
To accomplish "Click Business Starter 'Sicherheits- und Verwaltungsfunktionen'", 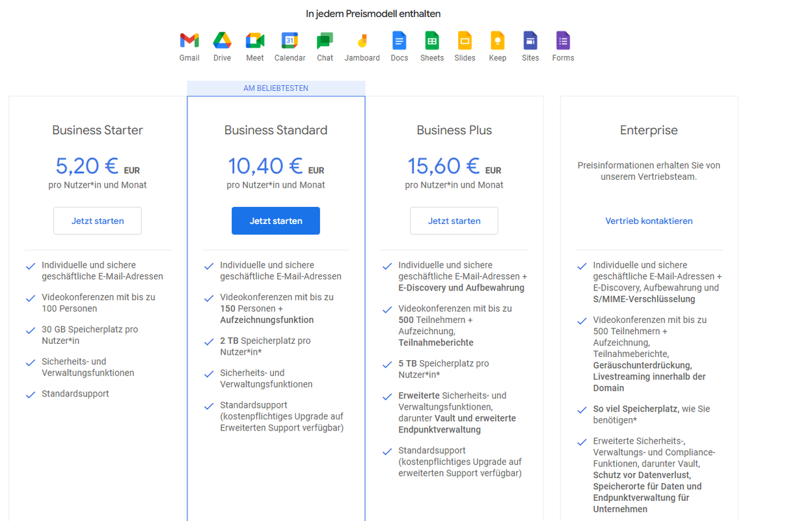I will [88, 367].
